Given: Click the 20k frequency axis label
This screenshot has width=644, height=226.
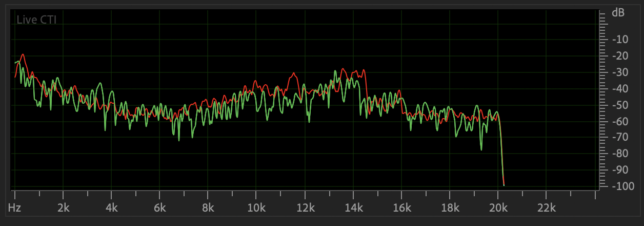Looking at the screenshot, I should [497, 208].
